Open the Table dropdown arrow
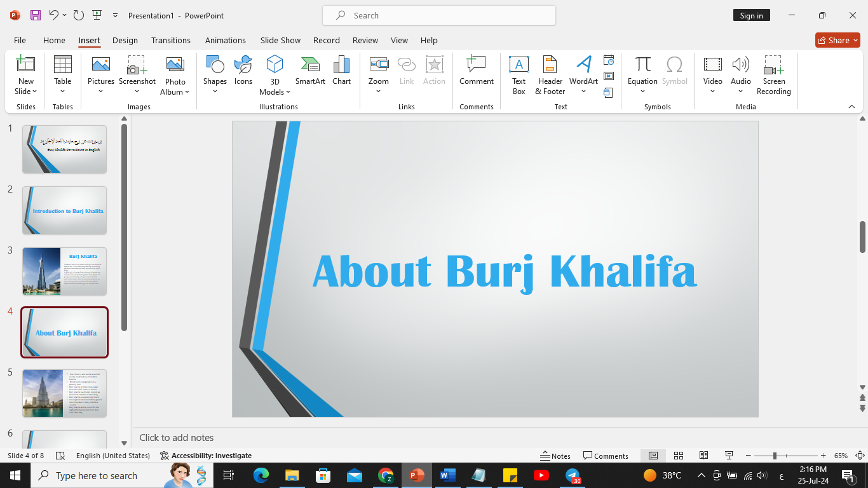 [62, 91]
